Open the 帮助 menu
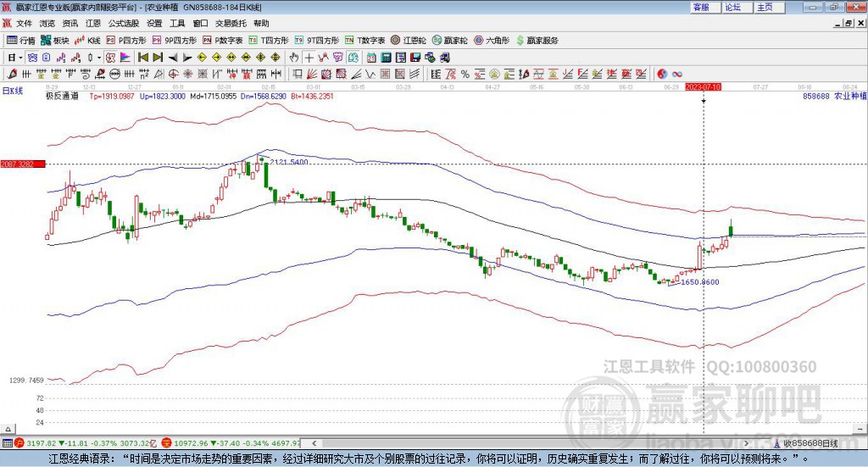Screen dimensions: 868x467 point(261,23)
